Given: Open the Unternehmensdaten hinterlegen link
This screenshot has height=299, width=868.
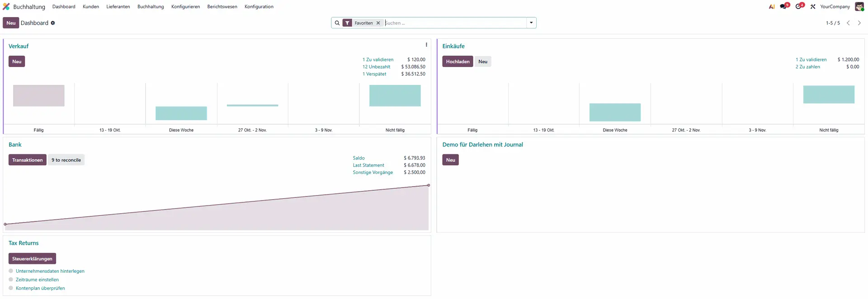Looking at the screenshot, I should pyautogui.click(x=50, y=271).
